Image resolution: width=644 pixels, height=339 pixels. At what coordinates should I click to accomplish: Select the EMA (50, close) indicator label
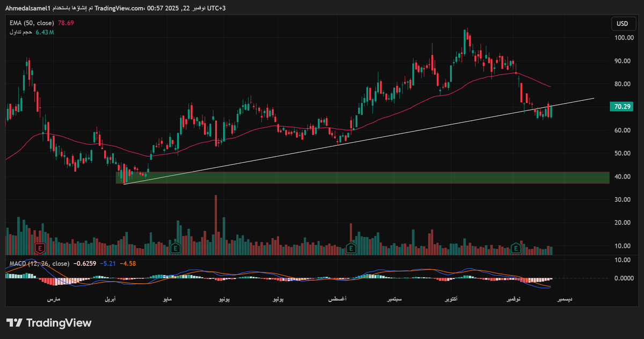pyautogui.click(x=32, y=23)
